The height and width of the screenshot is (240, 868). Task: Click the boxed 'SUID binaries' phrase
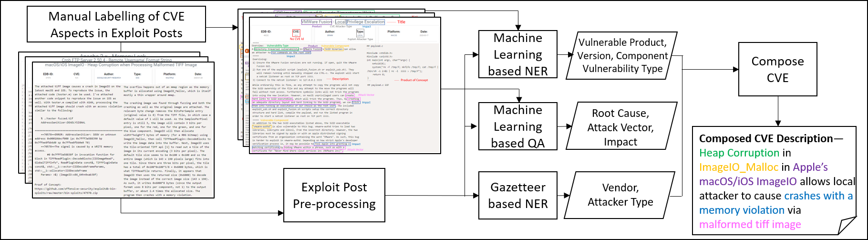334,49
